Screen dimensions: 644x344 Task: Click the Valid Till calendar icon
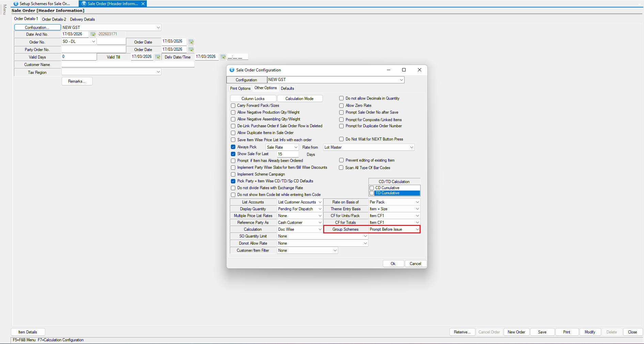point(157,57)
